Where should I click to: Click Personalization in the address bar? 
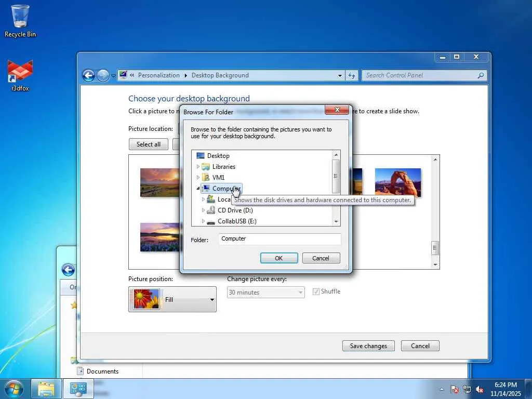pyautogui.click(x=158, y=75)
